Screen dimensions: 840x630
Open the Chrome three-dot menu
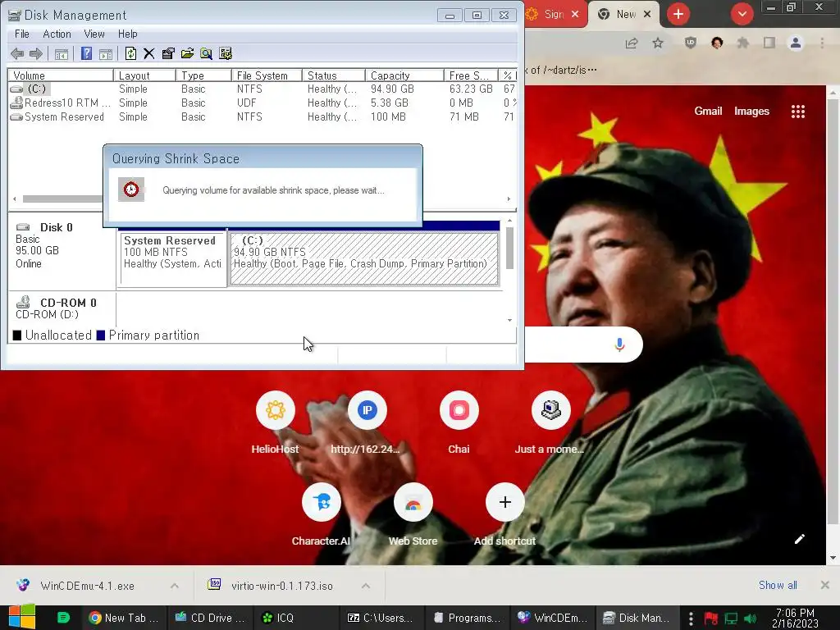pyautogui.click(x=822, y=43)
